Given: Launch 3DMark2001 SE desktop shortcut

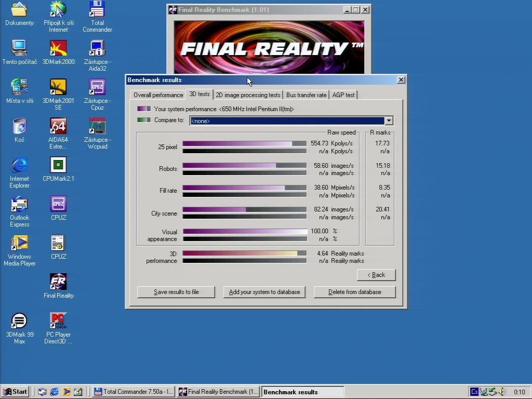Looking at the screenshot, I should 58,95.
